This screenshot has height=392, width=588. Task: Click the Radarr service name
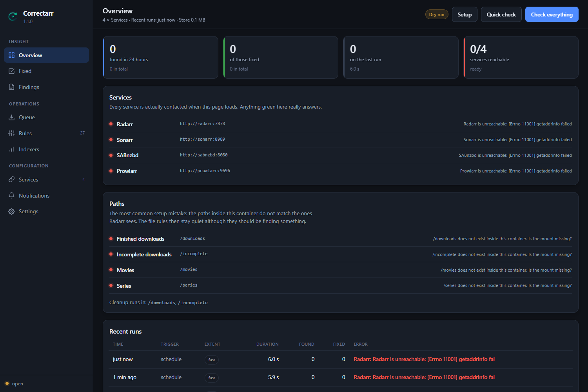125,124
